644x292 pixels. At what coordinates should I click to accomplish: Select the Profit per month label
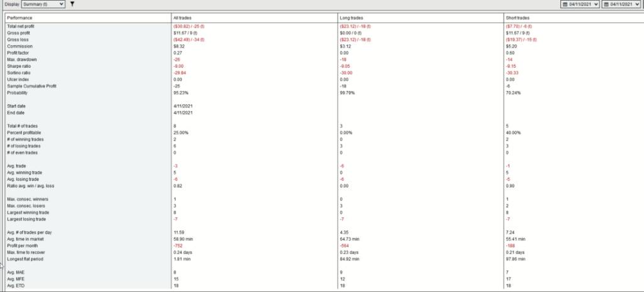[23, 246]
